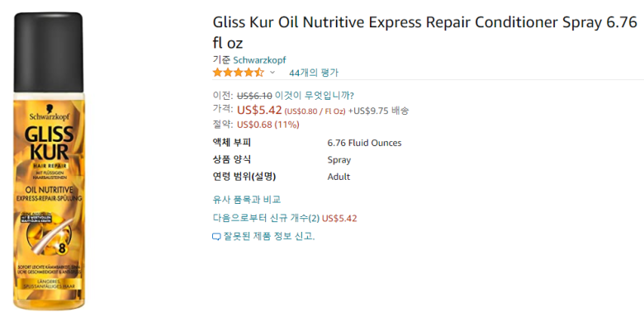Viewport: 644px width, 312px height.
Task: Open the 다음으로부터 신규 개수(2) offers link
Action: click(x=266, y=218)
